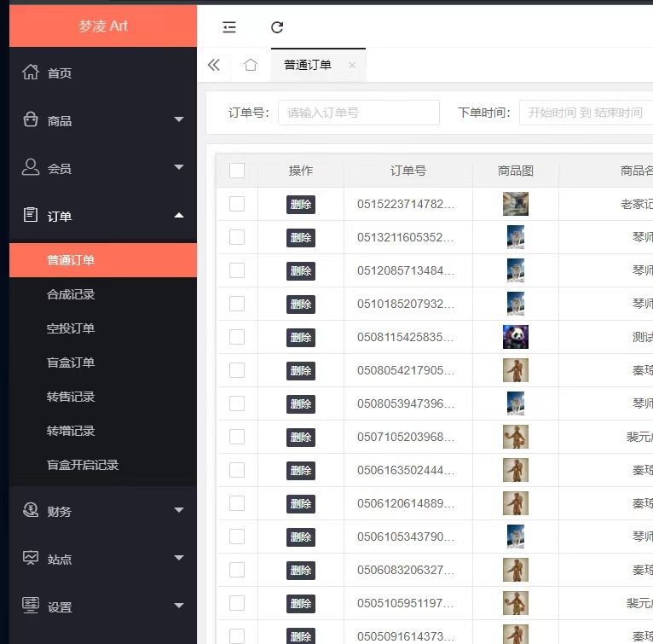This screenshot has width=653, height=644.
Task: Click the sidebar collapse menu icon
Action: coord(229,27)
